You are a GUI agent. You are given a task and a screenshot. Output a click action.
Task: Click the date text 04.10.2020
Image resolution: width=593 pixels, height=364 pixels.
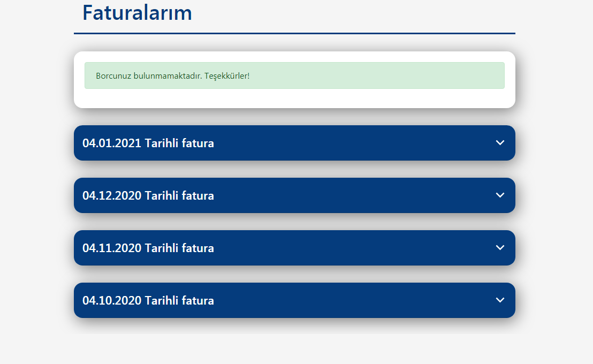(111, 300)
